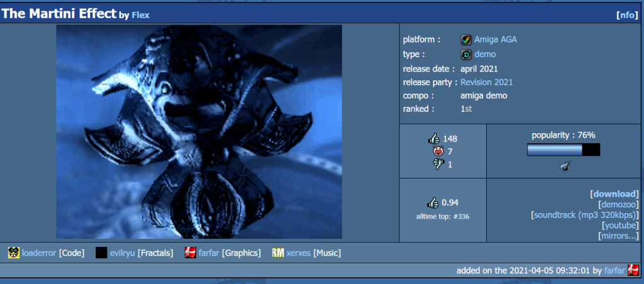Open the soundtrack mp3 320kbps link
This screenshot has width=644, height=284.
tap(586, 215)
